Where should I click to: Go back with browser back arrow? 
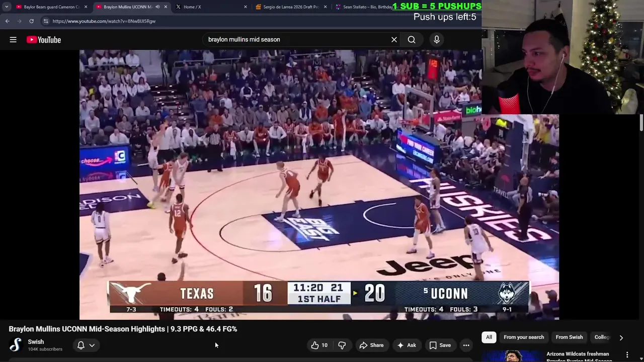(x=7, y=21)
